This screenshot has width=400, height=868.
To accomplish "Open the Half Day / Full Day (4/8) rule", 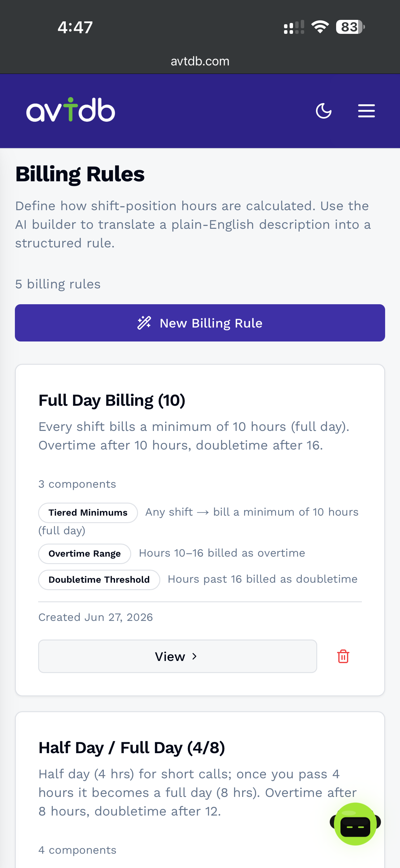I will click(132, 748).
